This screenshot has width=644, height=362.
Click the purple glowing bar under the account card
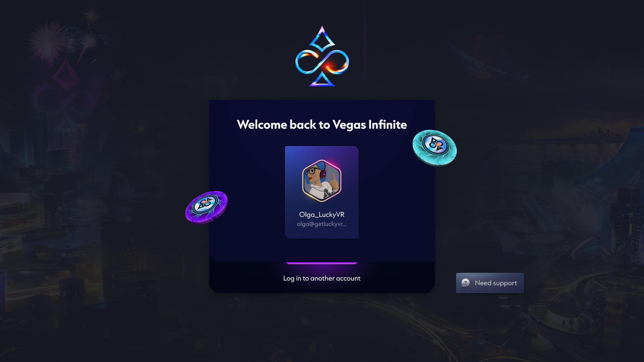point(322,263)
